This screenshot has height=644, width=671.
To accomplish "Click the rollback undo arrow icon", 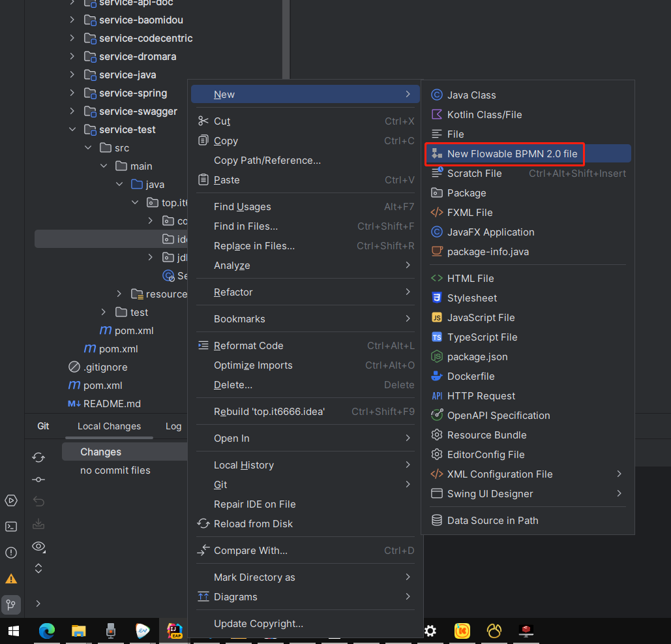I will point(38,501).
